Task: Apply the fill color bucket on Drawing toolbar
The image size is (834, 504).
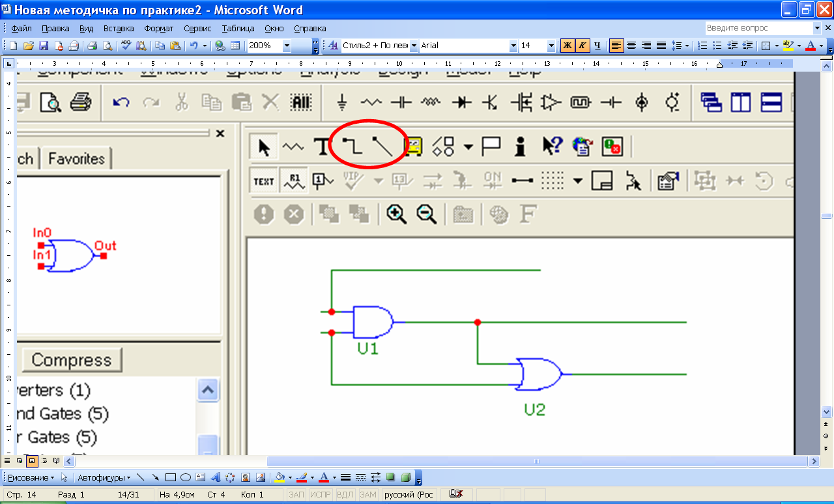Action: (280, 477)
